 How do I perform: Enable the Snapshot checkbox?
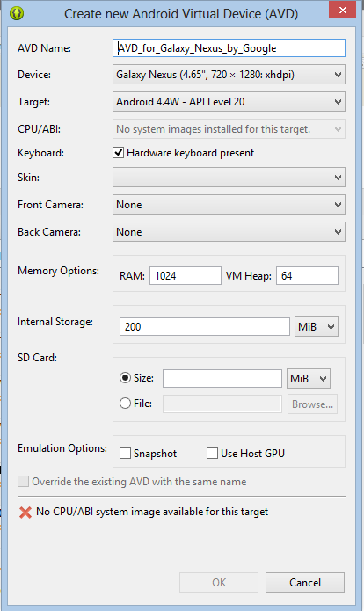coord(125,453)
